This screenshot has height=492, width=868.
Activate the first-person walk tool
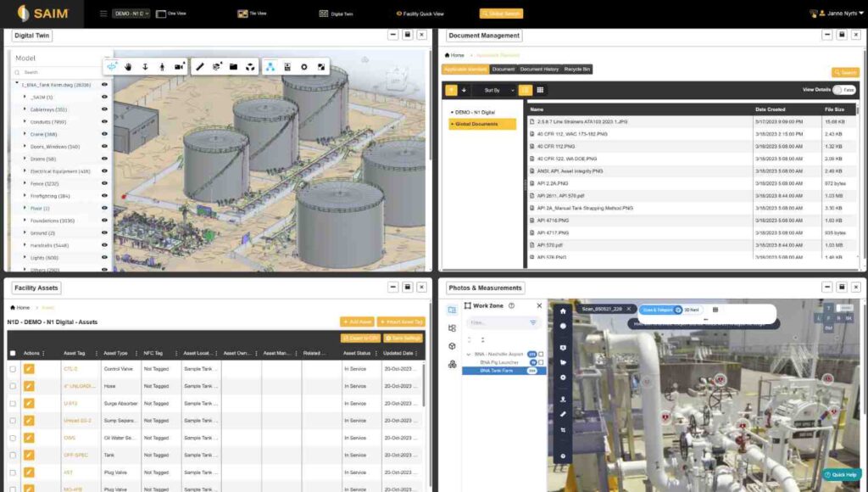[161, 66]
